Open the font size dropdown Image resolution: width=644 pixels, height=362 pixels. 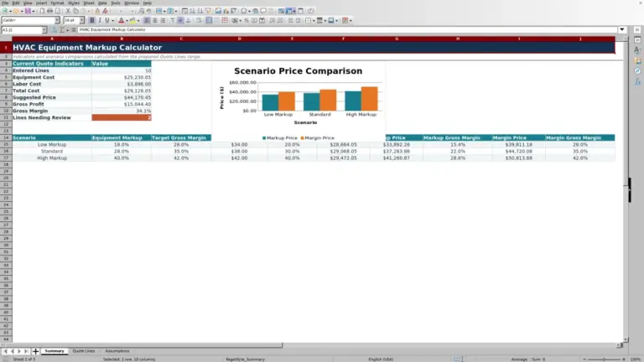(81, 20)
